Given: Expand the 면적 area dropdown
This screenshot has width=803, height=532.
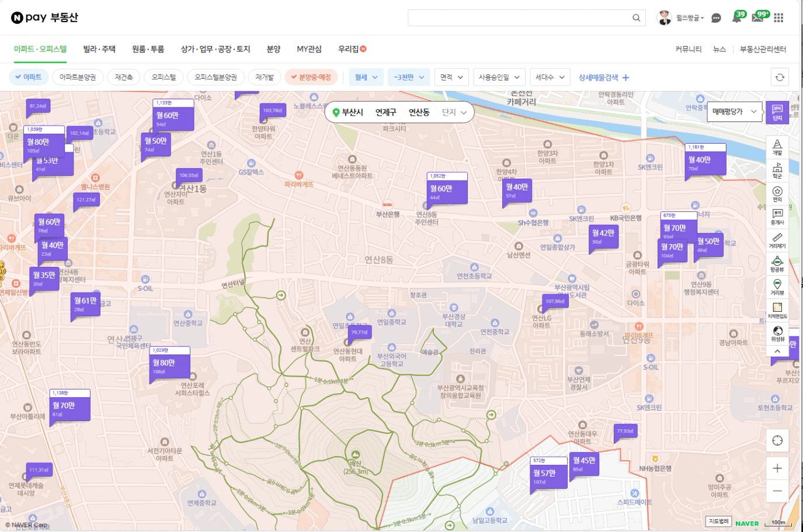Looking at the screenshot, I should tap(451, 77).
